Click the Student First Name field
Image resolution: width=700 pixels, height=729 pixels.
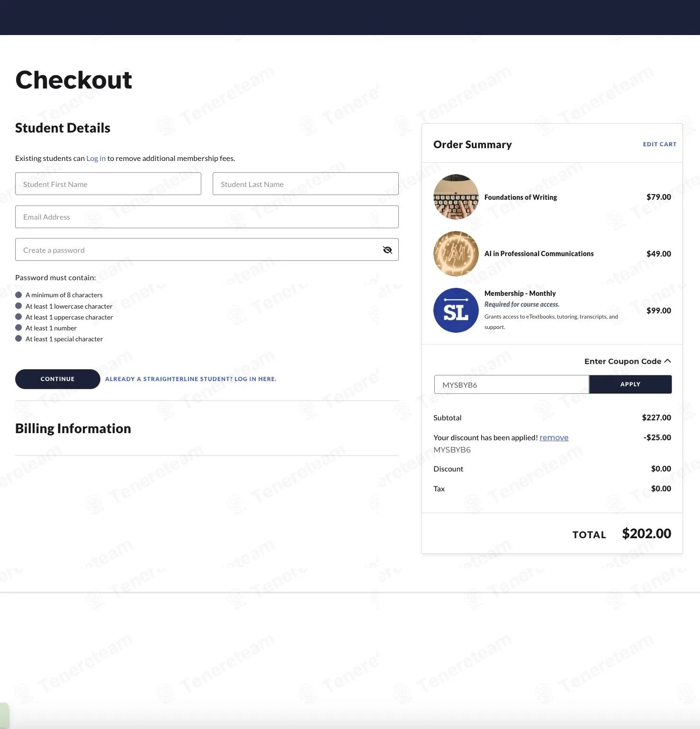coord(108,184)
